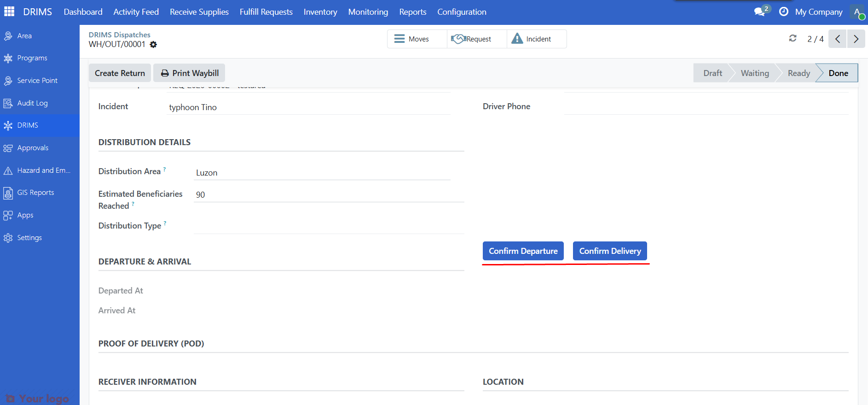Open the Inventory menu
The height and width of the screenshot is (405, 868).
pyautogui.click(x=320, y=12)
